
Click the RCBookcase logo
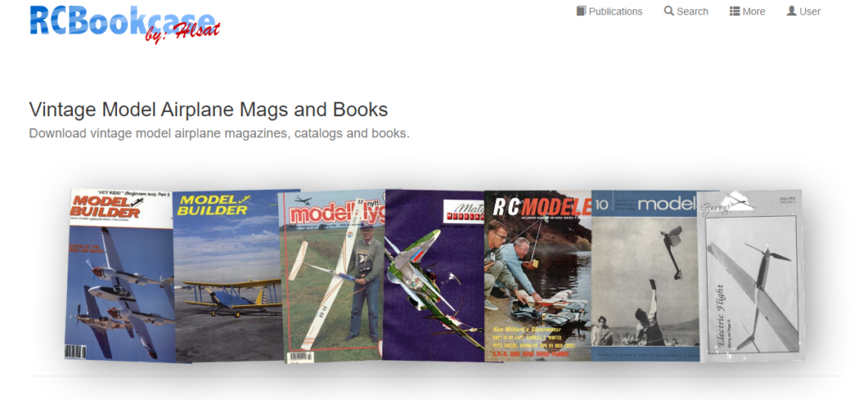tap(125, 23)
